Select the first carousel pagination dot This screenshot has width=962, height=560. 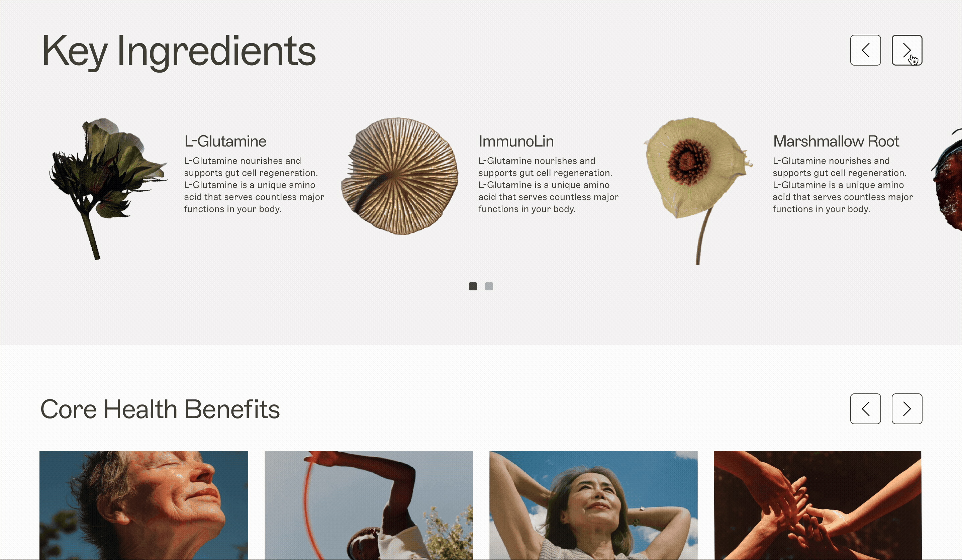tap(473, 286)
